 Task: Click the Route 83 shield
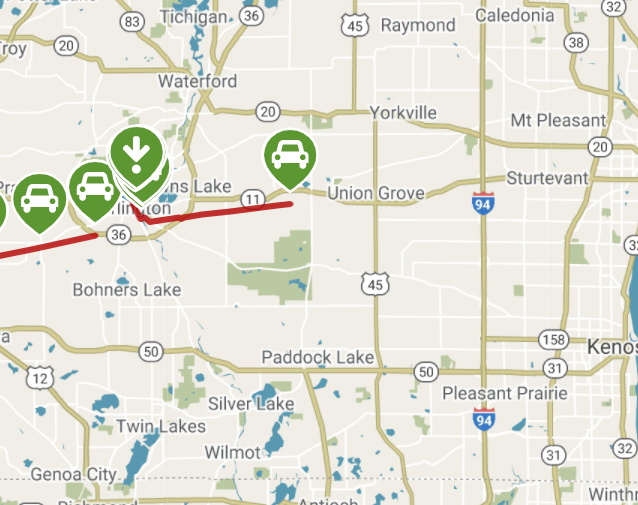pyautogui.click(x=132, y=21)
